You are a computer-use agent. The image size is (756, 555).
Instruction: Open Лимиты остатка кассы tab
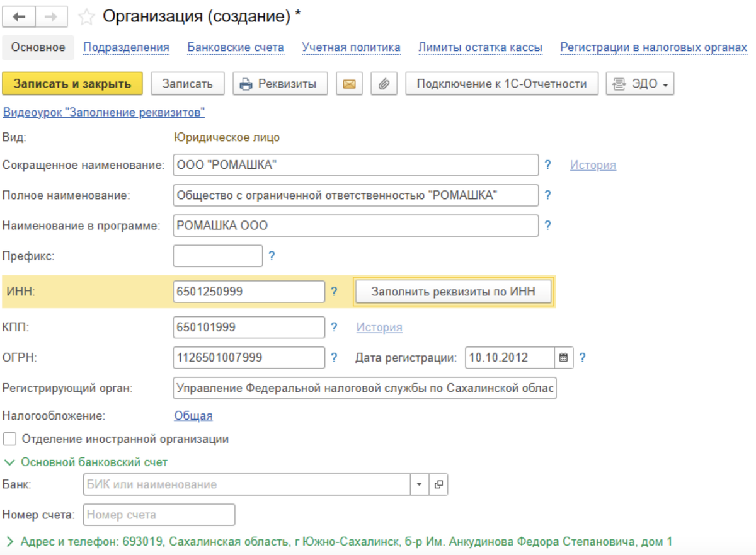pyautogui.click(x=481, y=47)
